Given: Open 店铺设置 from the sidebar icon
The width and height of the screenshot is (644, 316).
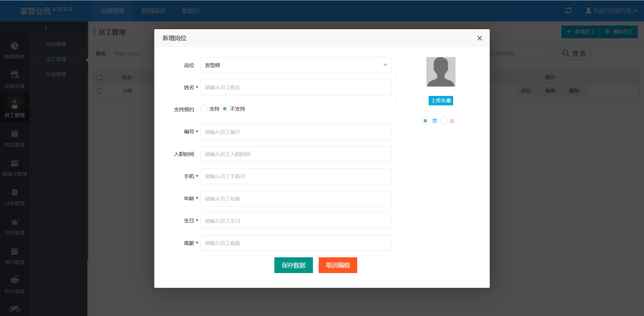Looking at the screenshot, I should click(x=14, y=75).
